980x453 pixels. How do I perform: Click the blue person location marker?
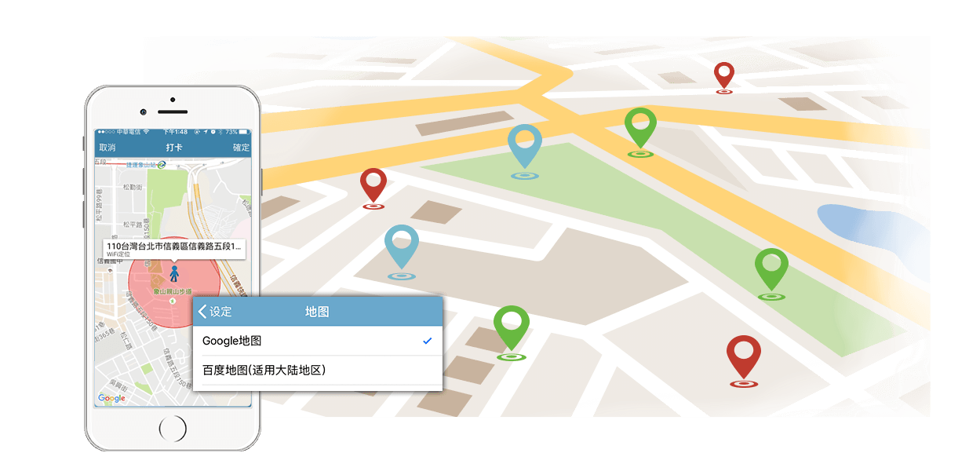point(174,273)
